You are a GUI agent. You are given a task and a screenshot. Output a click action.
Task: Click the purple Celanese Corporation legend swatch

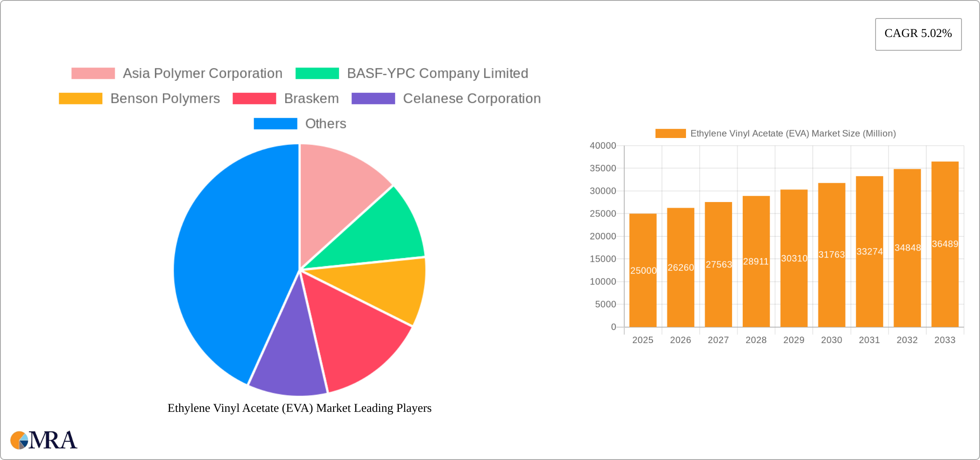click(x=373, y=98)
